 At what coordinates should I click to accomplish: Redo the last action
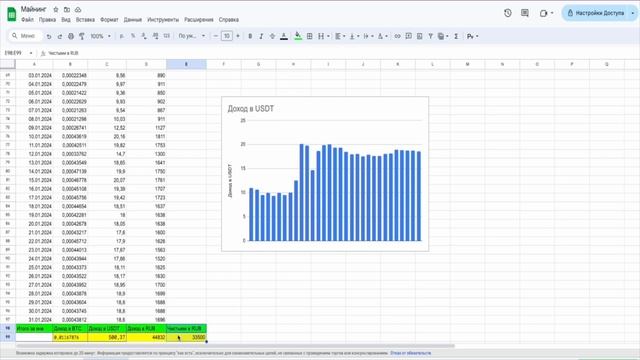(x=60, y=36)
